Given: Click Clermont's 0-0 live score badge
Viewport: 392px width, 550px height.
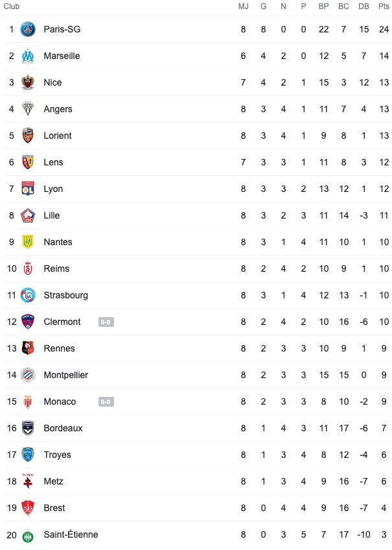Looking at the screenshot, I should click(106, 322).
